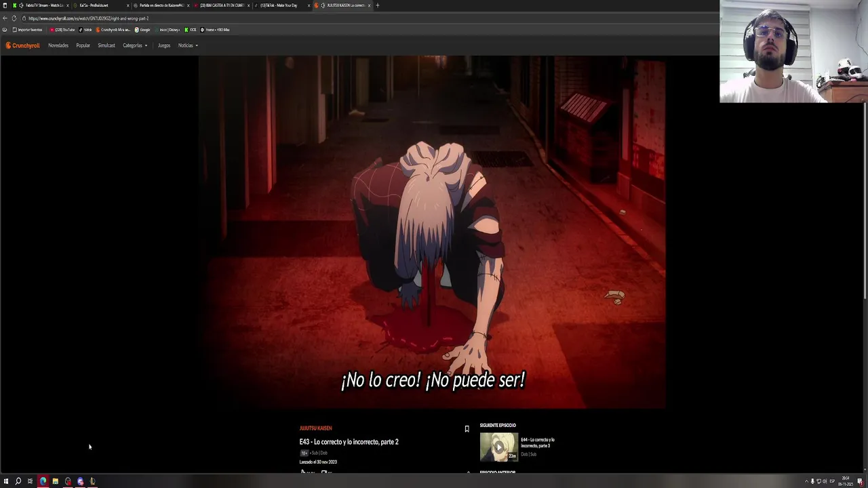Reload the current page

click(14, 18)
